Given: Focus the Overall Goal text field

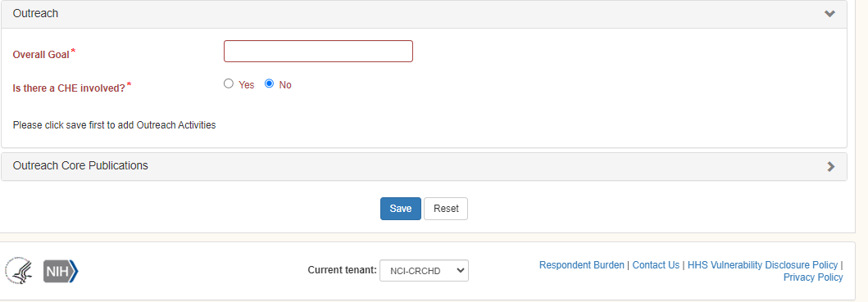Looking at the screenshot, I should click(318, 51).
